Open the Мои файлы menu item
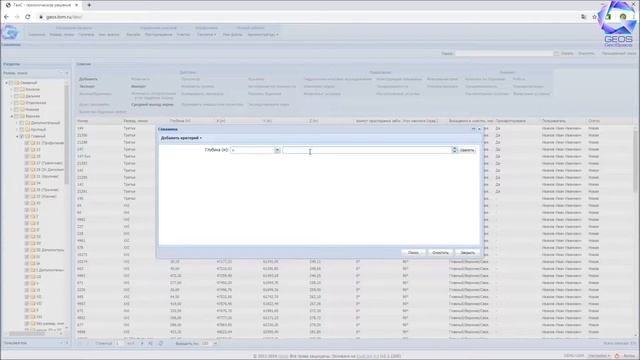The width and height of the screenshot is (640, 360). pyautogui.click(x=232, y=35)
